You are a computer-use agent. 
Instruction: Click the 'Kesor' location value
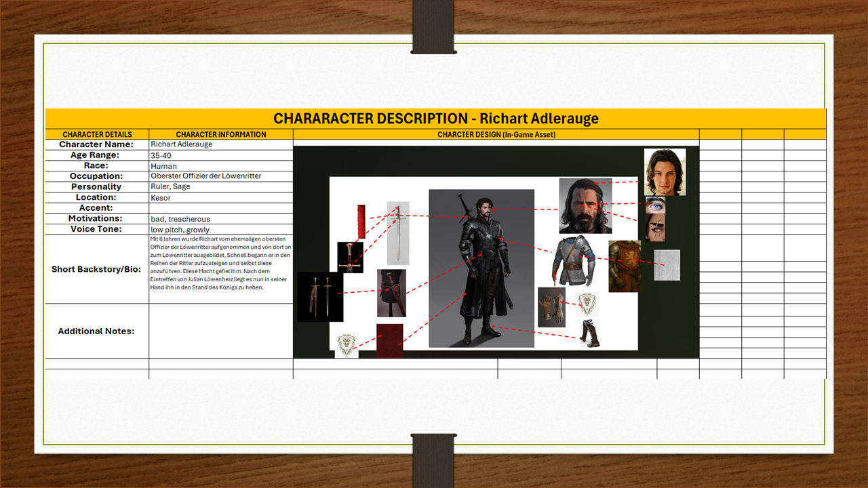(x=221, y=198)
